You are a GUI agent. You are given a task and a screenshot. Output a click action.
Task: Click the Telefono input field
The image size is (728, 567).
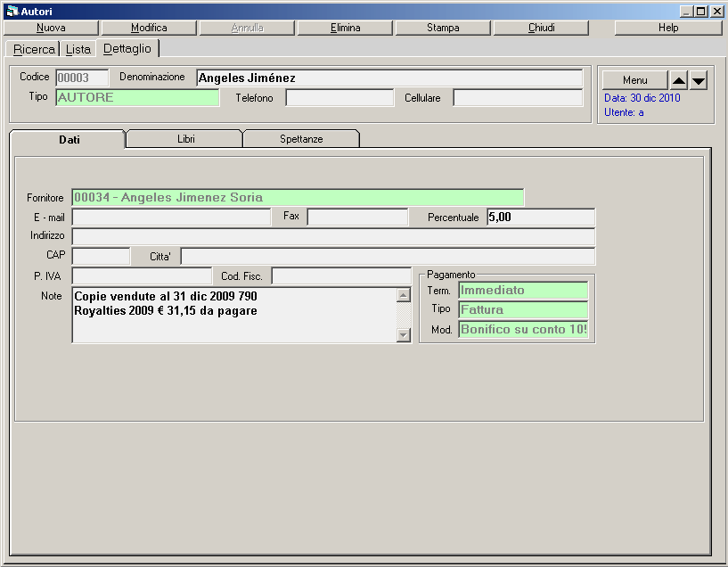339,98
